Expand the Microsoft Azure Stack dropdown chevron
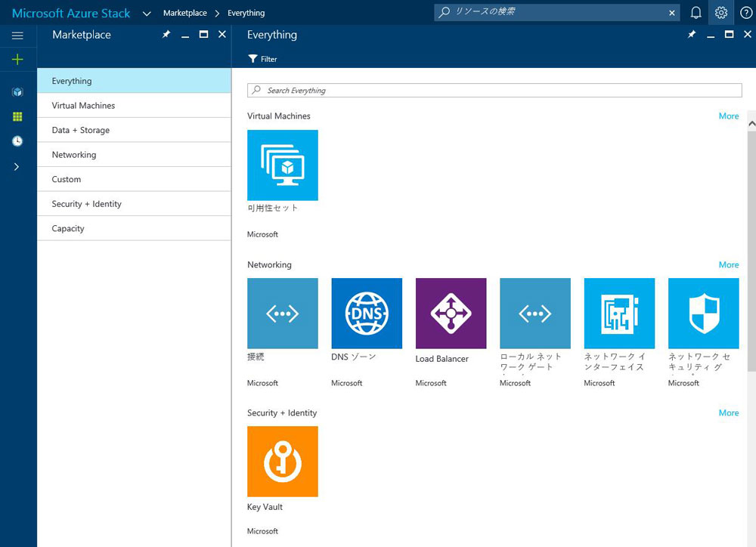This screenshot has height=547, width=756. click(147, 14)
